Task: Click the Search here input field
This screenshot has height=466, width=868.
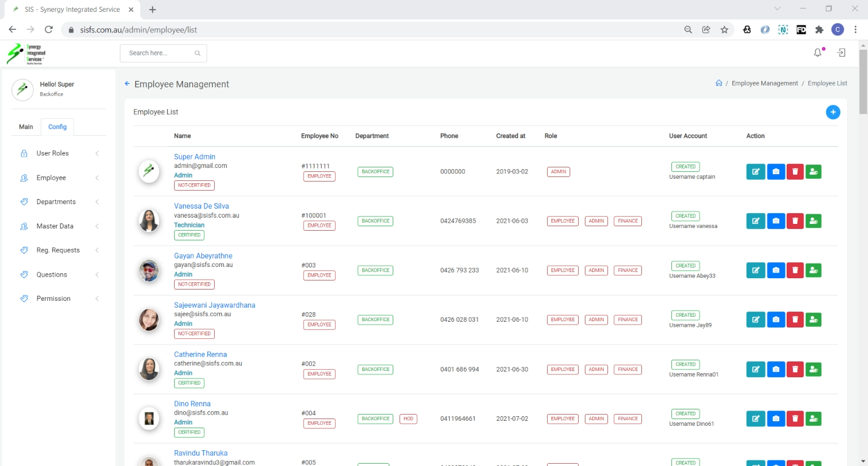Action: point(158,53)
